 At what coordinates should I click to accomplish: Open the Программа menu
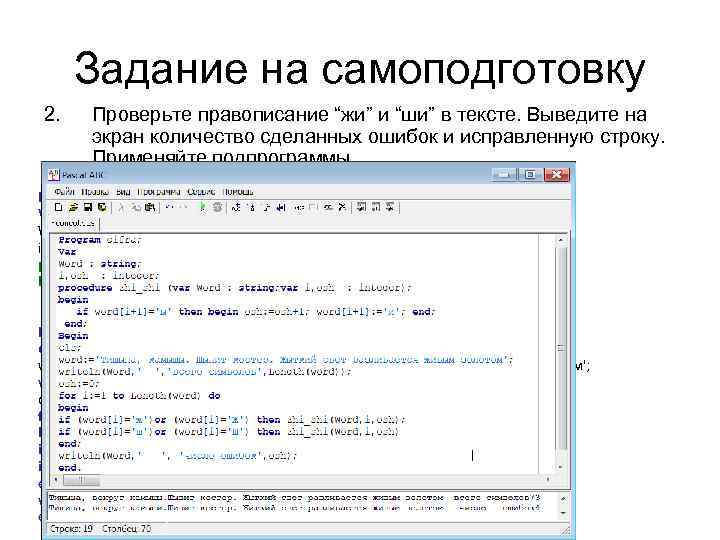(x=159, y=191)
